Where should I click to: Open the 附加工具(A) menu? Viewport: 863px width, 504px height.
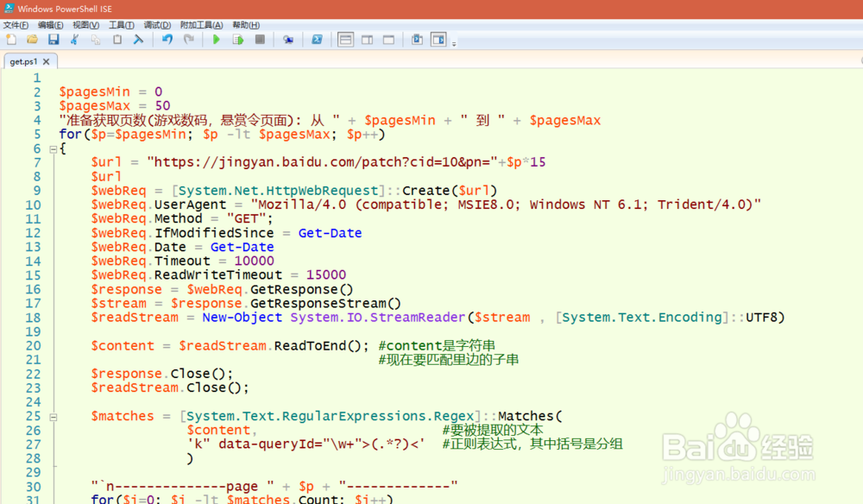pos(201,25)
